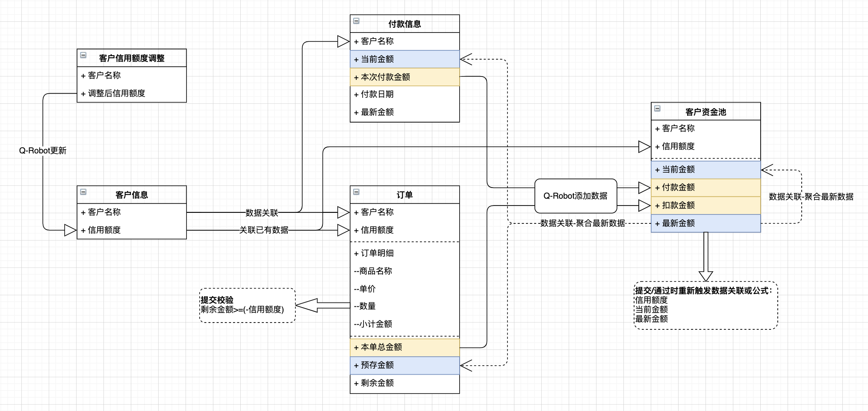Select the 付款日期 row
The image size is (868, 411).
tap(404, 94)
